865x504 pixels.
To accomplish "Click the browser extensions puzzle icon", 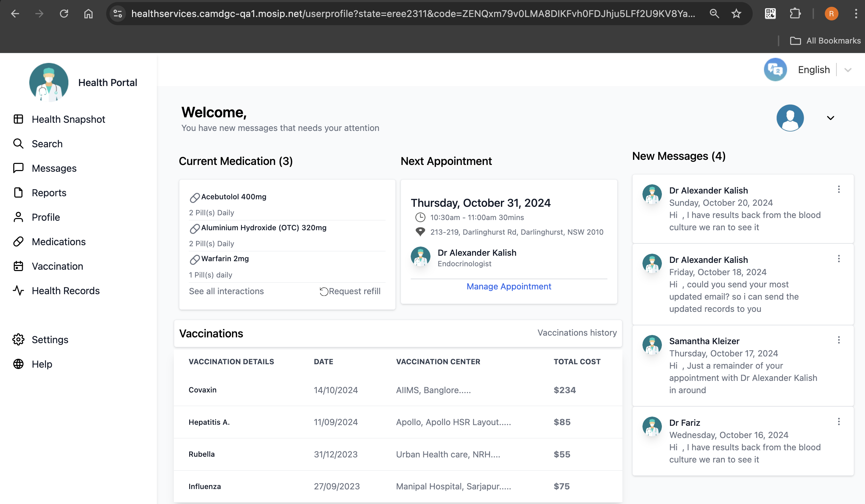I will click(x=795, y=14).
